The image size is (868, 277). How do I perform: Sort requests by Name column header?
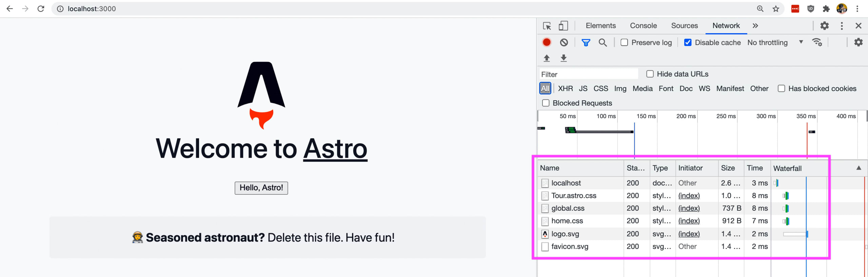click(x=580, y=168)
